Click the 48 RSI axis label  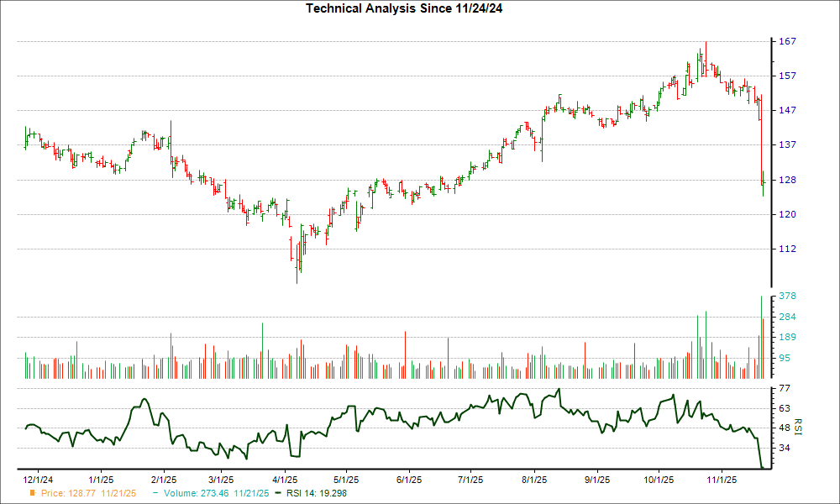click(785, 428)
